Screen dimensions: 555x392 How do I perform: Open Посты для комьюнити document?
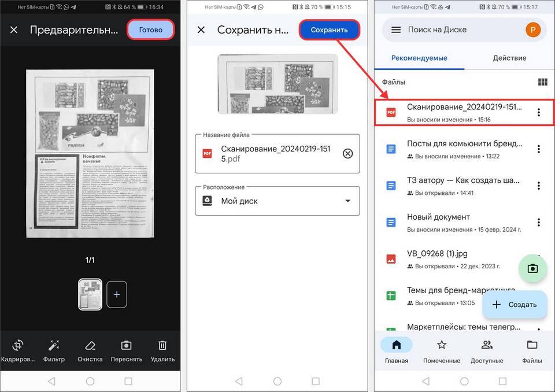[464, 149]
